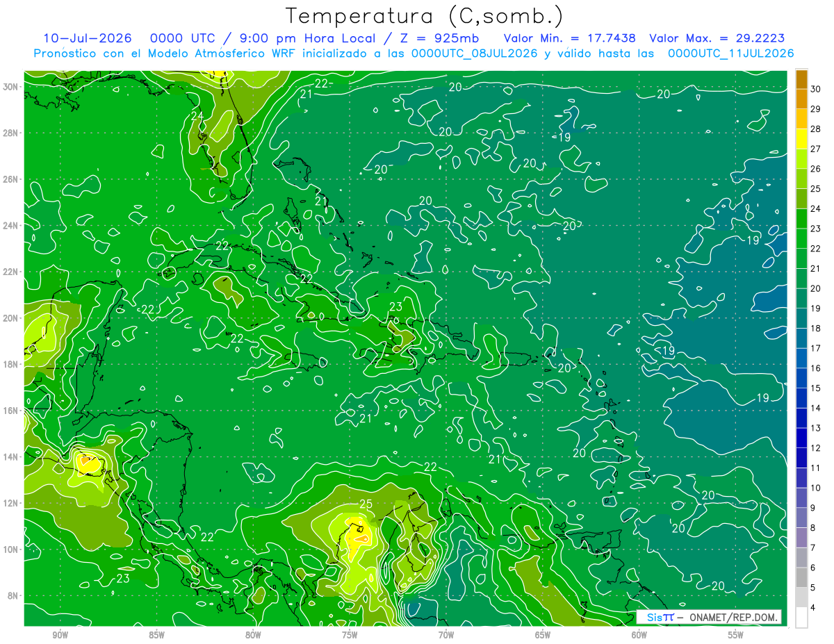Click the 14N latitude axis label
The height and width of the screenshot is (644, 834).
coord(10,456)
